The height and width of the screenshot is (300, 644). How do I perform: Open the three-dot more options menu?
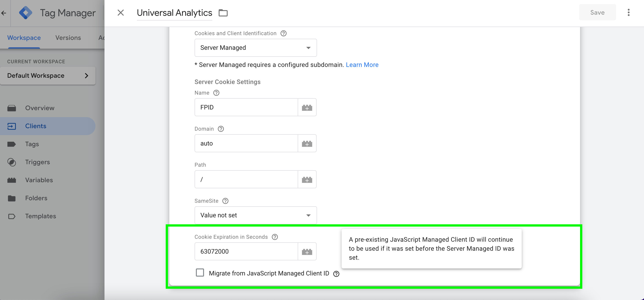628,13
